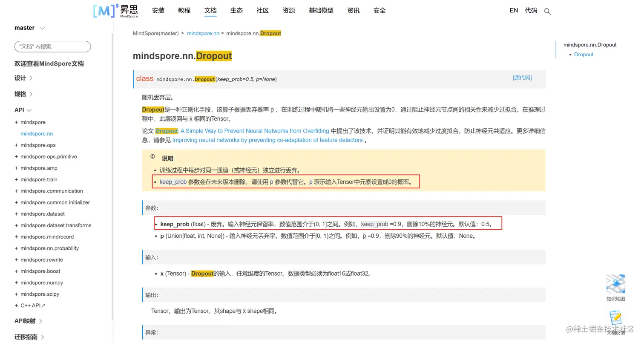Open the 安全 menu
This screenshot has width=644, height=343.
click(379, 11)
